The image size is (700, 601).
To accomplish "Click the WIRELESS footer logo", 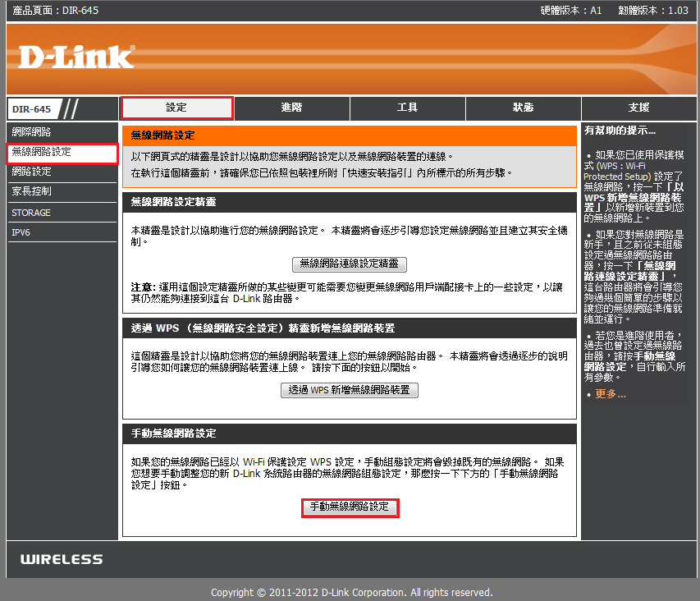I will (x=62, y=559).
